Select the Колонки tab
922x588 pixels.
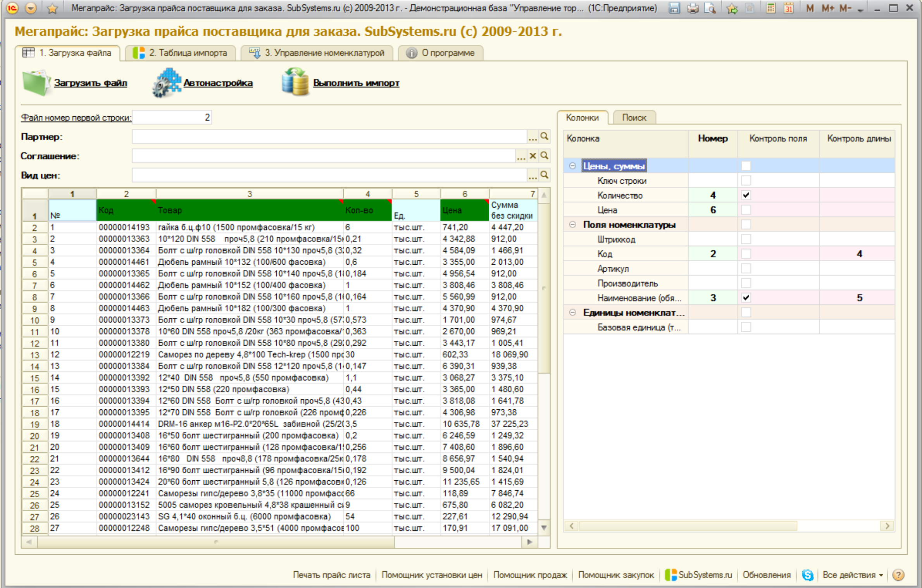[582, 117]
